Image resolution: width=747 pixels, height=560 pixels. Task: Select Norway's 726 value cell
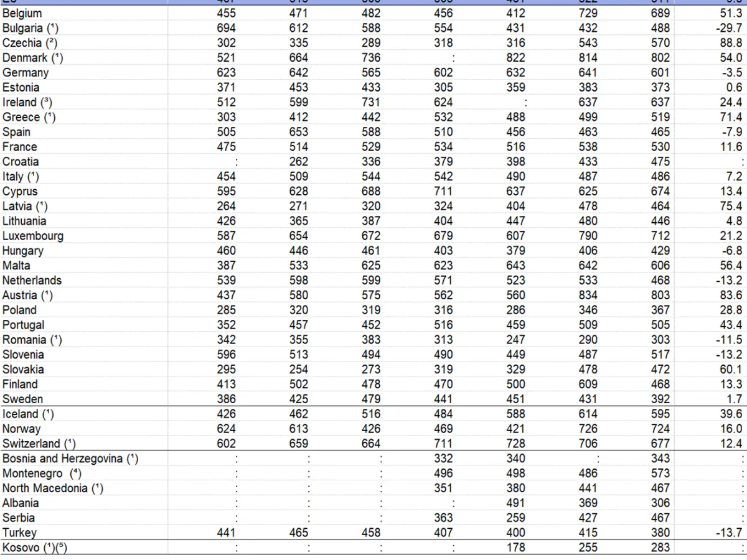pos(587,429)
